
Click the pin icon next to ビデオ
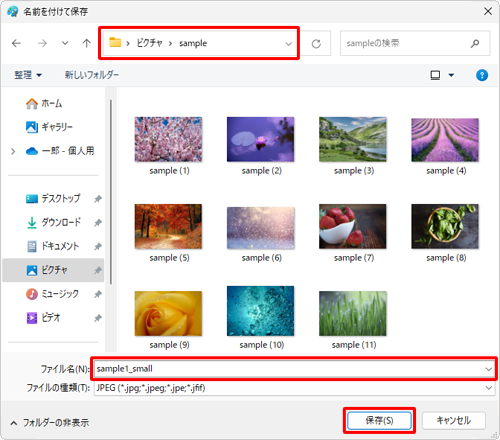(98, 318)
